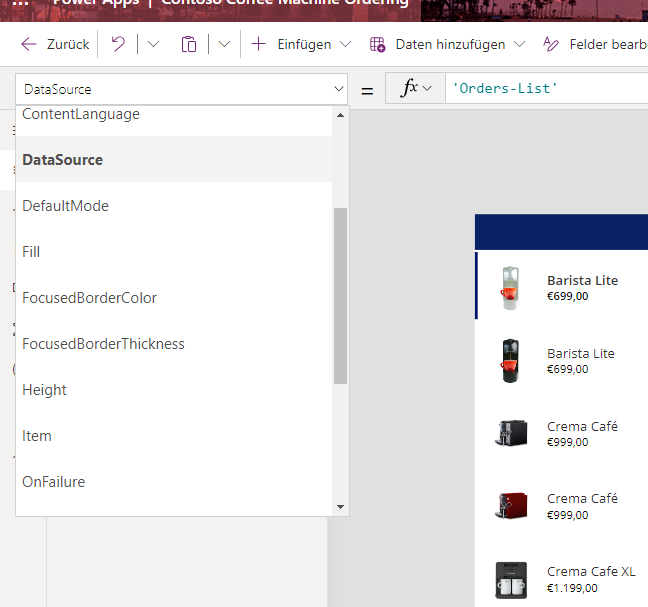Click Daten hinzufügen button label

(450, 44)
